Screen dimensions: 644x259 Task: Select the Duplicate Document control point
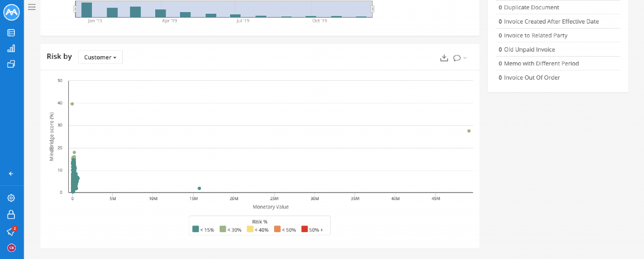coord(558,7)
